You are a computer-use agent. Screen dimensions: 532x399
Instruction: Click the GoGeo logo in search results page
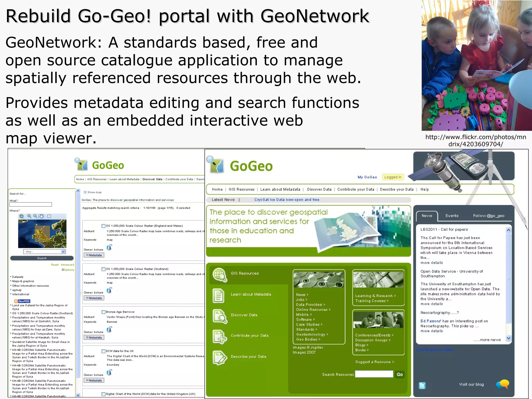(x=99, y=165)
